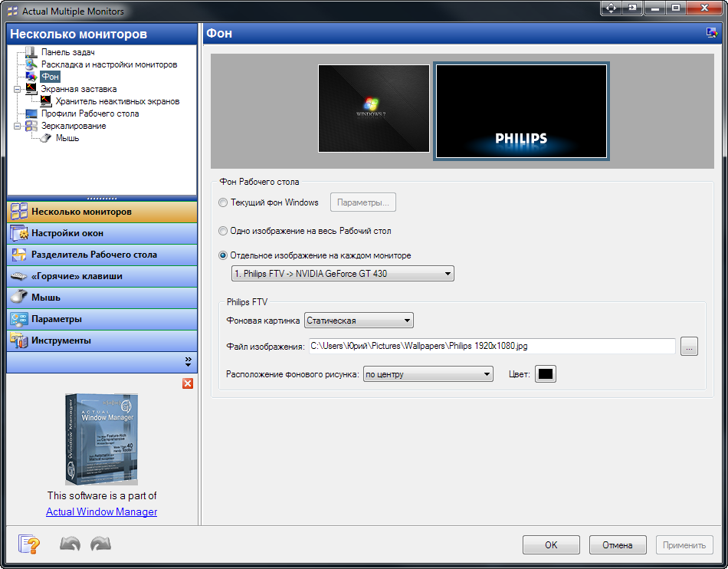Click the Профили Рабочего стола icon
Image resolution: width=728 pixels, height=569 pixels.
31,113
